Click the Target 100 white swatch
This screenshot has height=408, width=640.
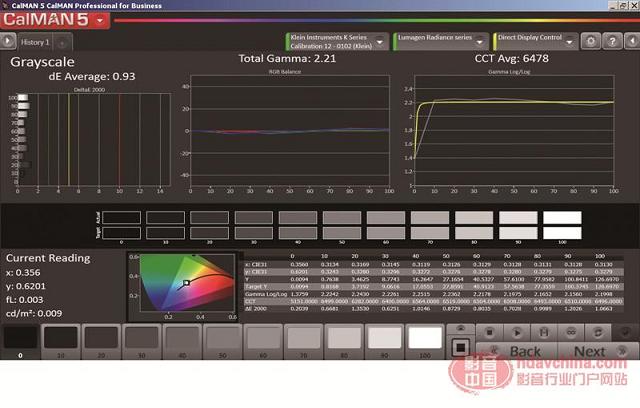(x=562, y=233)
